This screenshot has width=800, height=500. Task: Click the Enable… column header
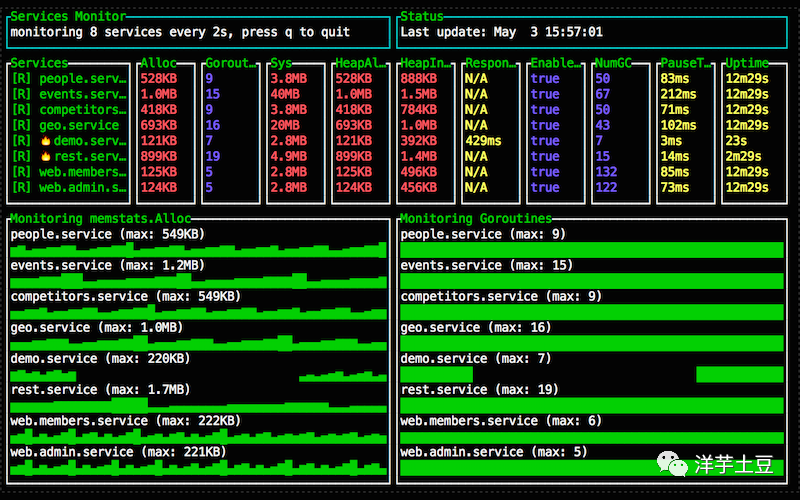pos(556,63)
